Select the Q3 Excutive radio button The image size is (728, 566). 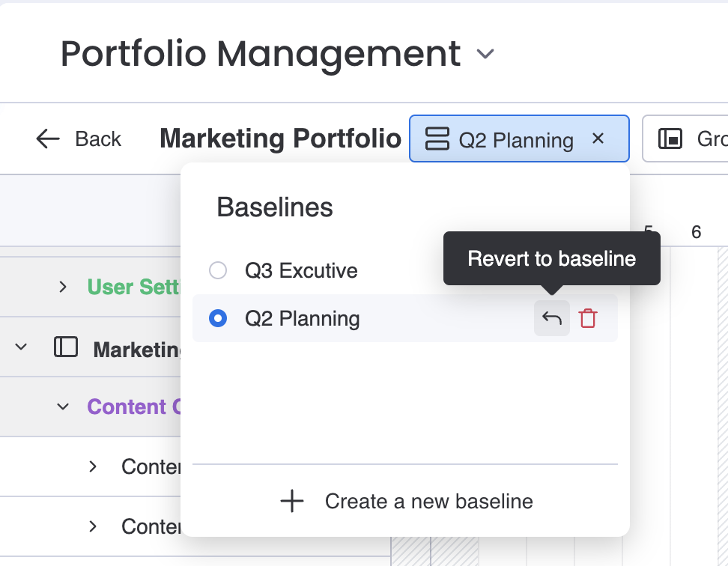[218, 270]
